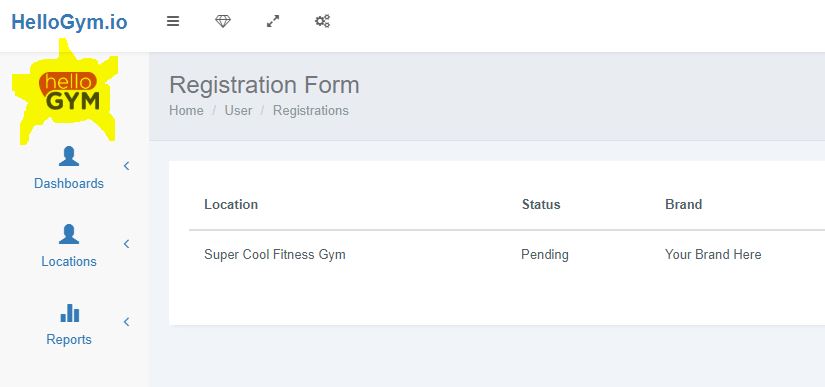The width and height of the screenshot is (825, 387).
Task: Open the diamond icon in top bar
Action: [x=223, y=22]
